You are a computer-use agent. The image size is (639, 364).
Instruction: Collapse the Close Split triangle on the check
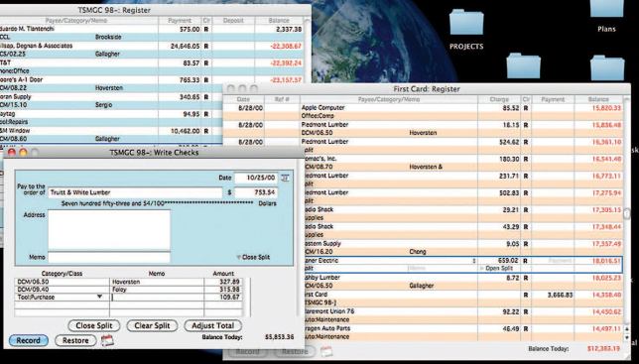239,257
